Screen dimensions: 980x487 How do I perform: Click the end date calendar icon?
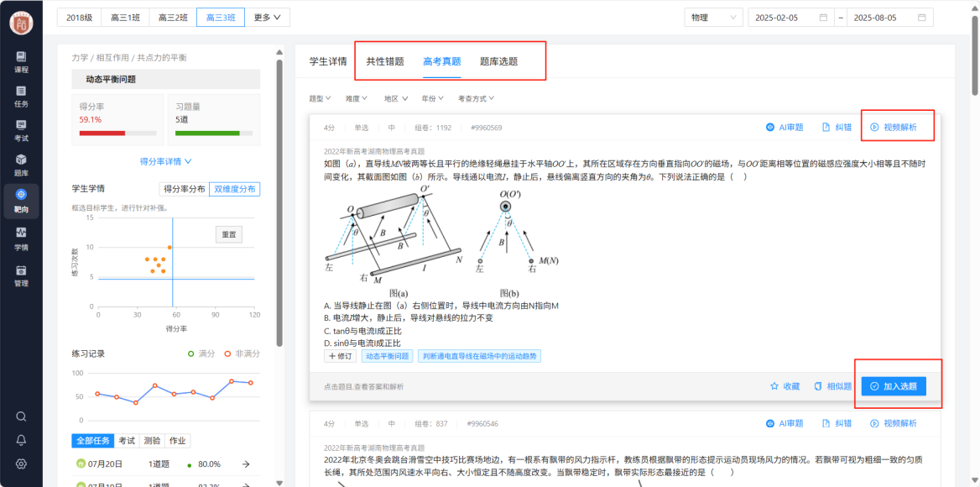coord(922,18)
